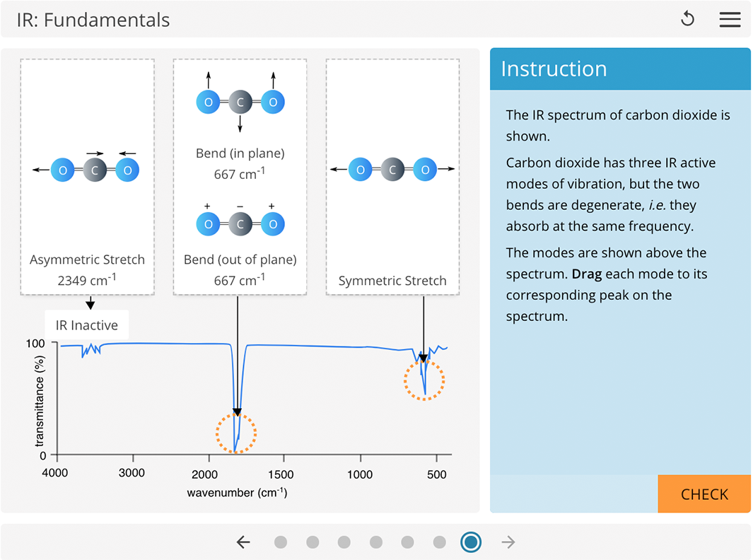This screenshot has height=560, width=753.
Task: Select the second page navigation dot
Action: (x=313, y=542)
